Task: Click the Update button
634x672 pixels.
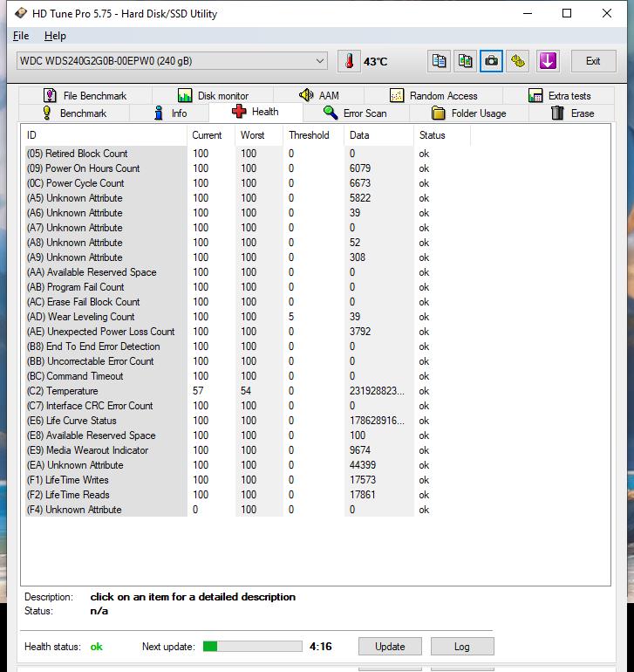Action: (390, 647)
